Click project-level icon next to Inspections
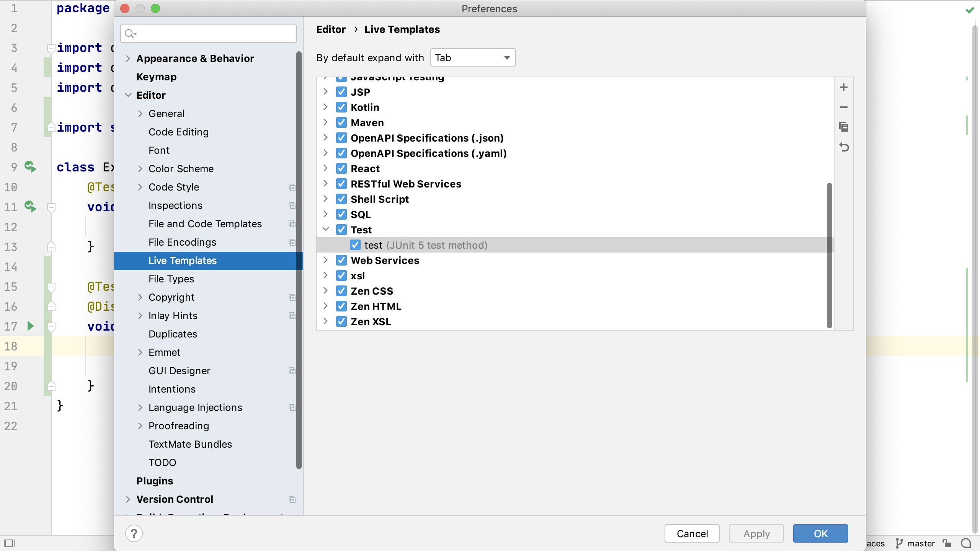The height and width of the screenshot is (551, 980). tap(292, 205)
